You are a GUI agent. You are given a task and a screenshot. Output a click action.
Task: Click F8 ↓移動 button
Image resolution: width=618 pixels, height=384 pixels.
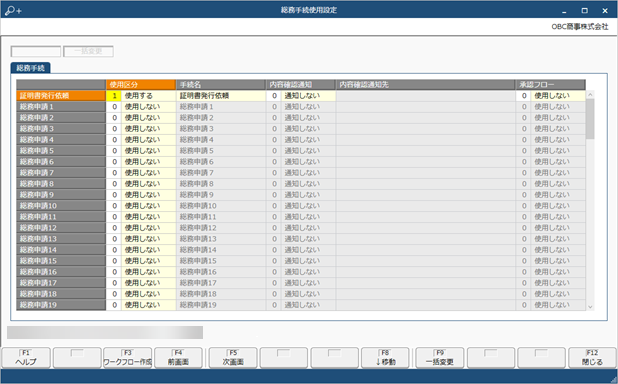(x=385, y=358)
